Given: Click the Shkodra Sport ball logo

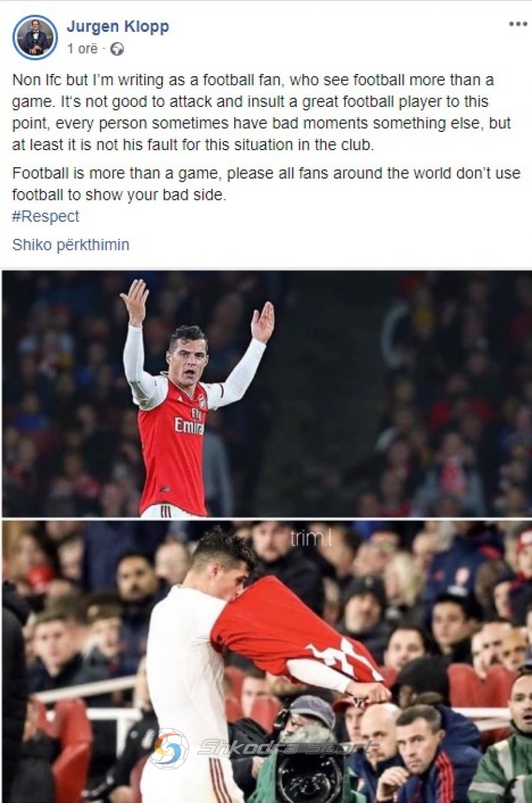Looking at the screenshot, I should [168, 749].
